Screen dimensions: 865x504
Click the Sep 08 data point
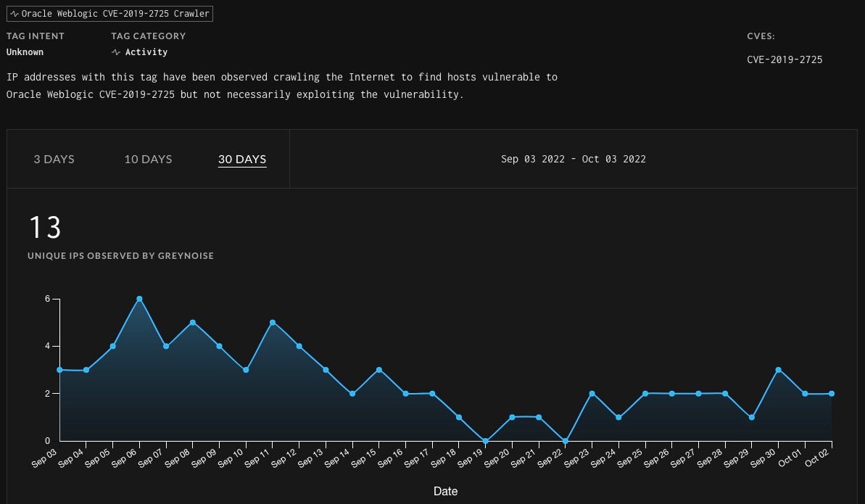(193, 323)
